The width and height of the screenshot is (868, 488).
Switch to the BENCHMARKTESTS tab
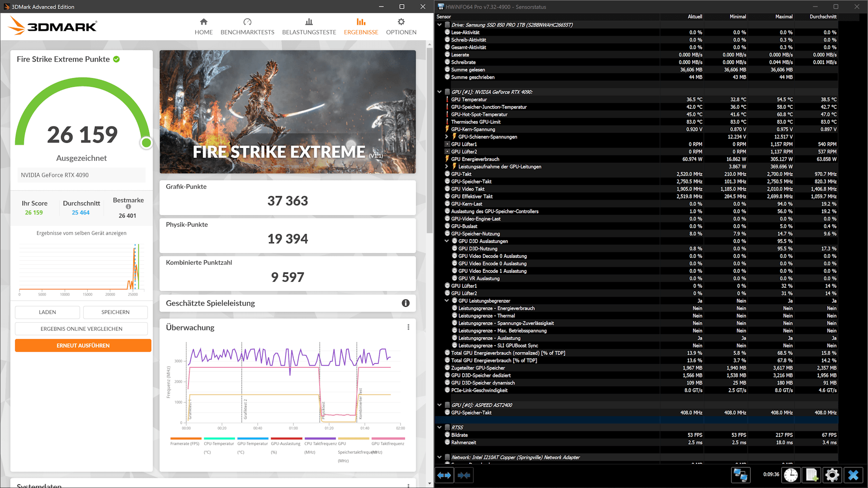click(247, 27)
